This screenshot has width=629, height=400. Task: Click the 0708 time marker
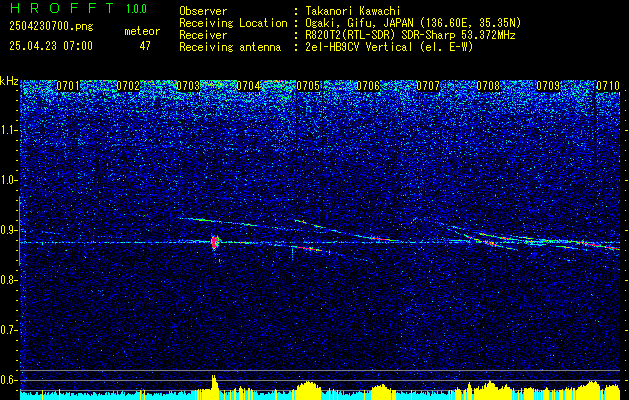[488, 86]
